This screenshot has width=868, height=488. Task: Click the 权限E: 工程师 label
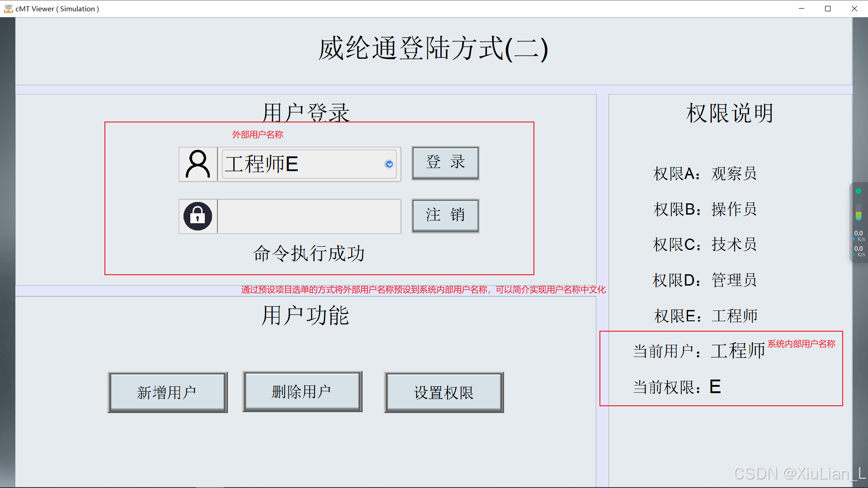[705, 316]
